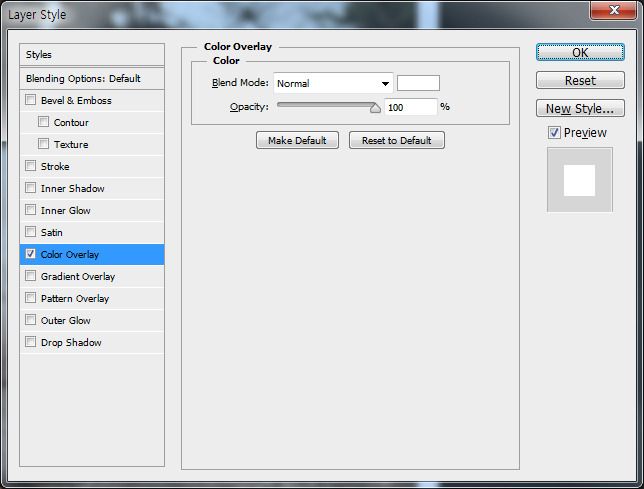Select the Contour sub-entry label
644x489 pixels.
pos(71,122)
